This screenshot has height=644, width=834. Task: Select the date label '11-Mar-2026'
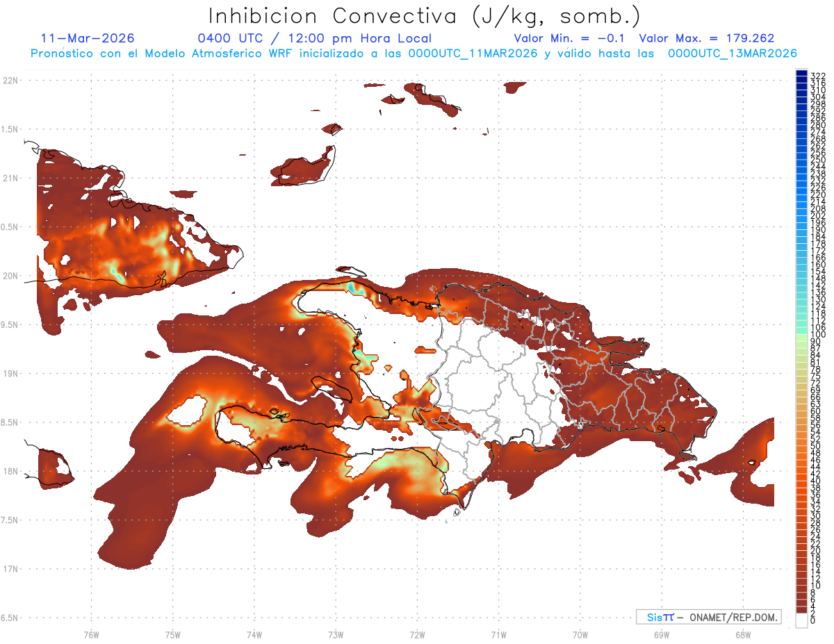88,38
